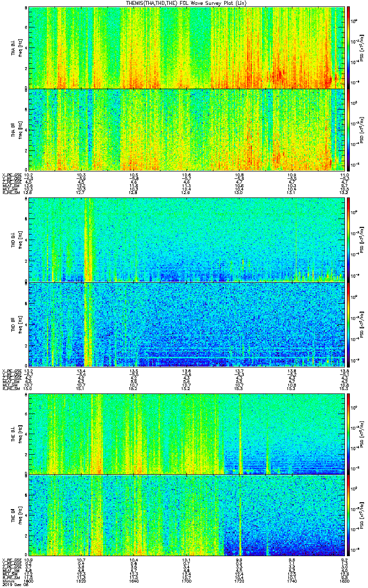Screen dimensions: 368x588
Task: Click the PSD color bar beside the top THA panel
Action: (349, 47)
